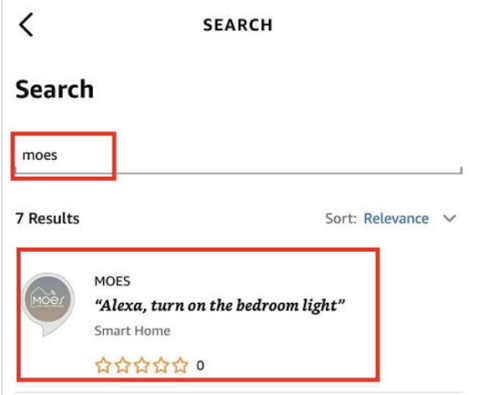
Task: Open the MOES skill title
Action: click(x=112, y=281)
